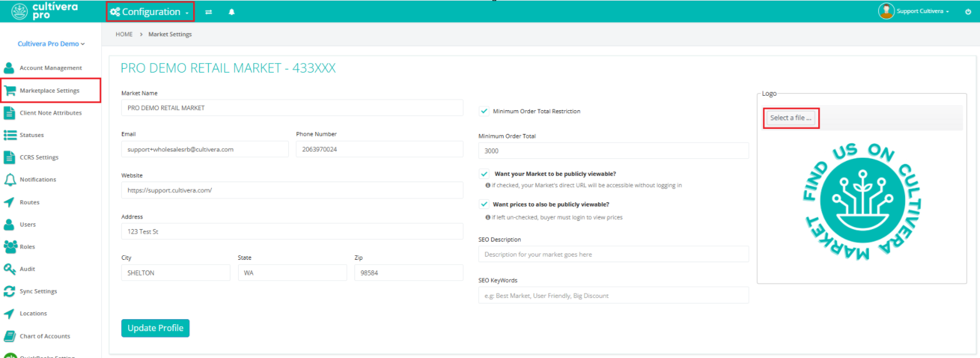Click the Sync Settings refresh icon
Image resolution: width=980 pixels, height=358 pixels.
(x=9, y=291)
